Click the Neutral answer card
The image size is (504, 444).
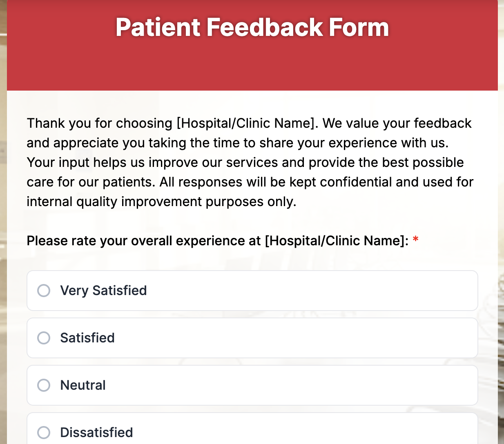tap(252, 385)
